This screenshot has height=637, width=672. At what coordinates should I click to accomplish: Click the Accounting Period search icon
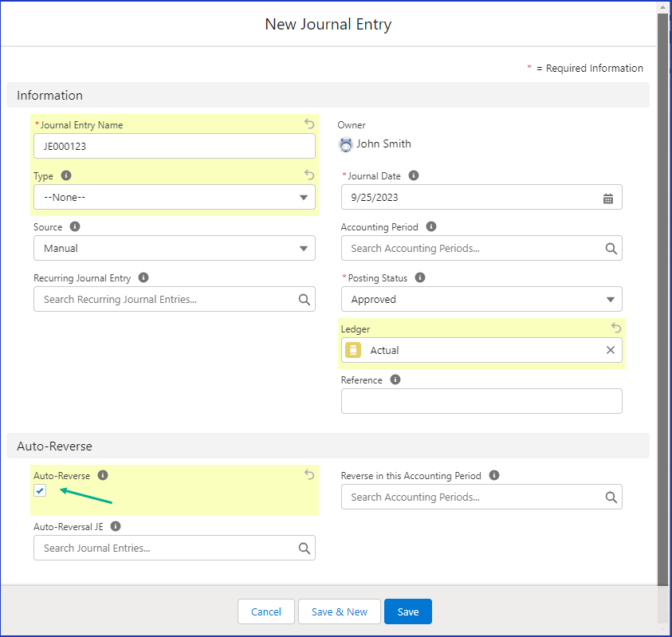pos(611,249)
